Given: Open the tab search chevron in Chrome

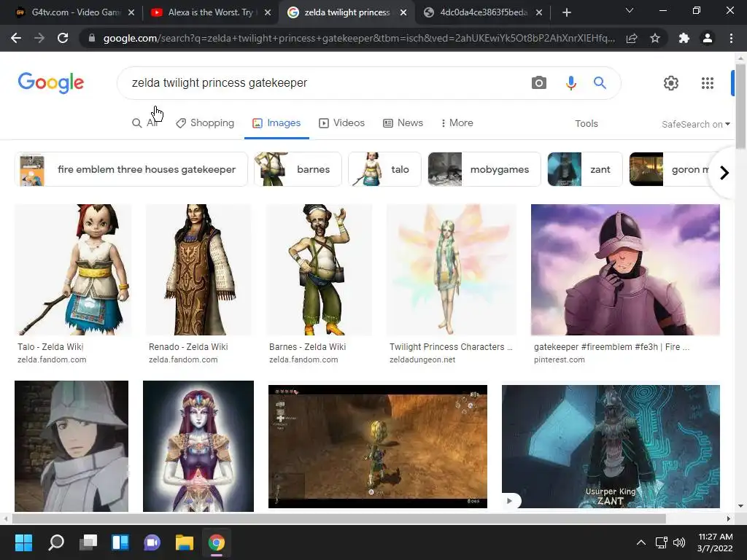Looking at the screenshot, I should pyautogui.click(x=630, y=10).
